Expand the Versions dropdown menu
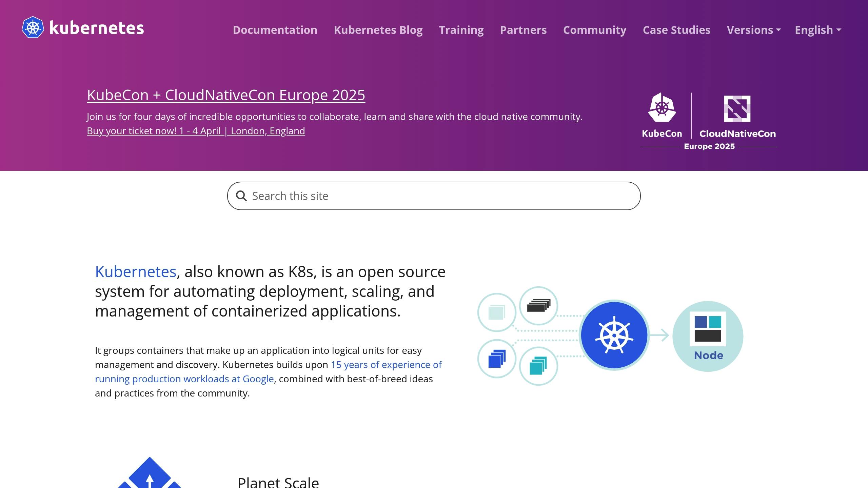Image resolution: width=868 pixels, height=488 pixels. 752,29
